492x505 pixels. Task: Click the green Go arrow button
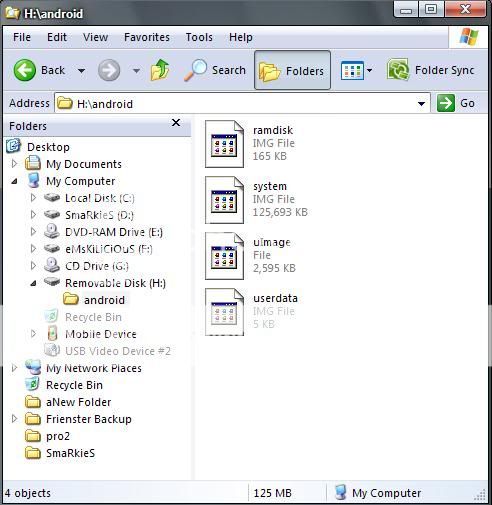[x=446, y=103]
